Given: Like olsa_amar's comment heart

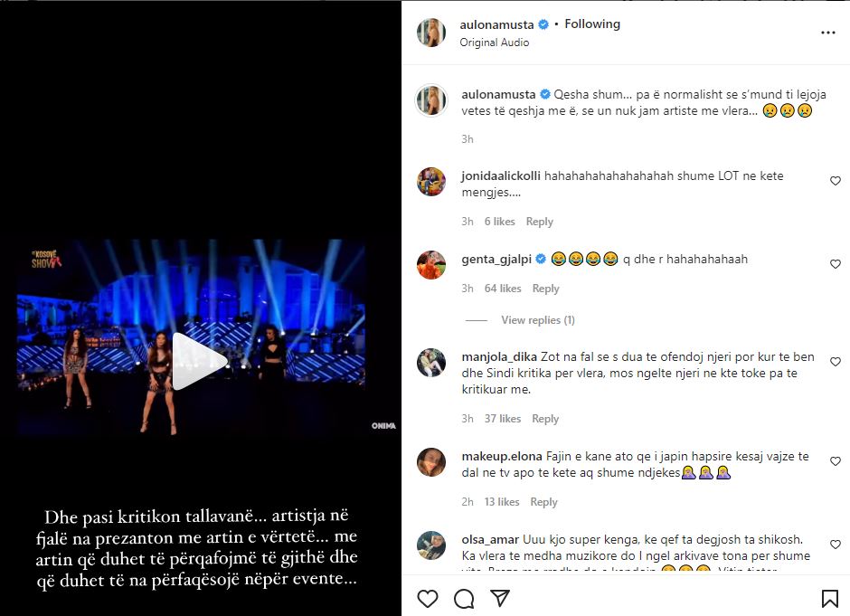Looking at the screenshot, I should [x=835, y=545].
